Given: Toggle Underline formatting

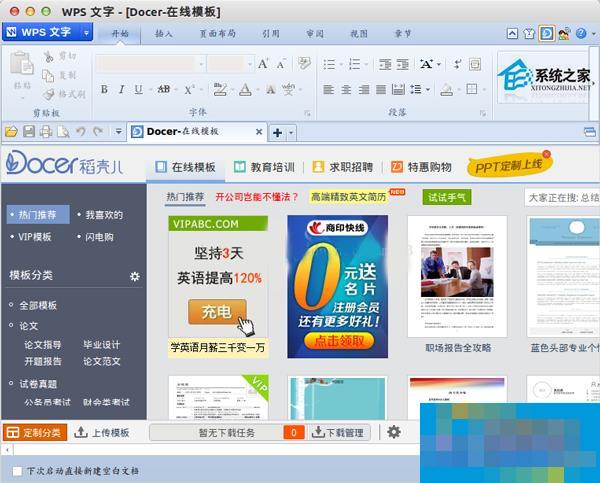Looking at the screenshot, I should (138, 90).
